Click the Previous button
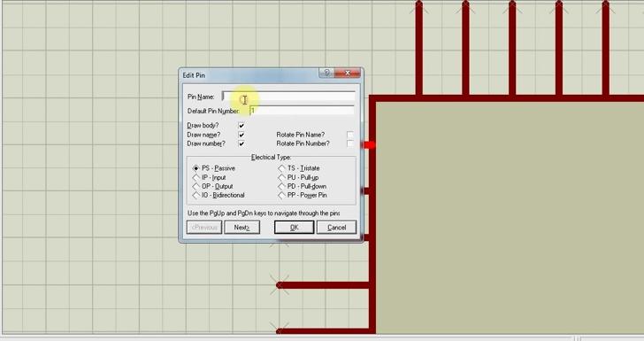 pyautogui.click(x=204, y=228)
